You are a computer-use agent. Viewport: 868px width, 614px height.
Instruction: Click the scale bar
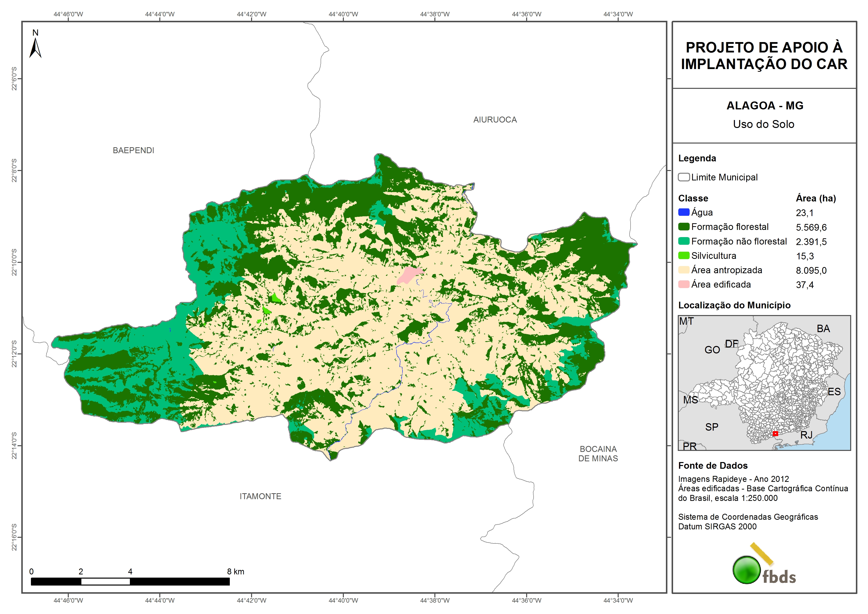tap(130, 582)
